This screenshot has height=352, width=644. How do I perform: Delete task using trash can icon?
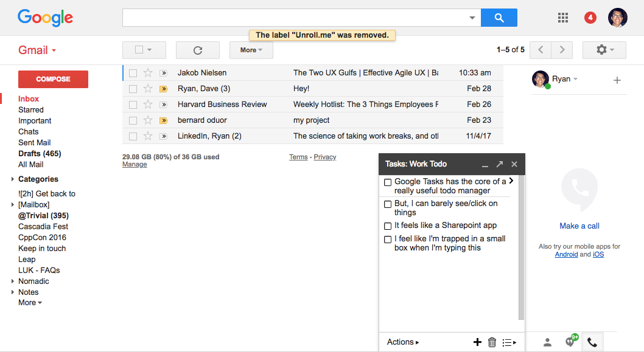click(492, 342)
